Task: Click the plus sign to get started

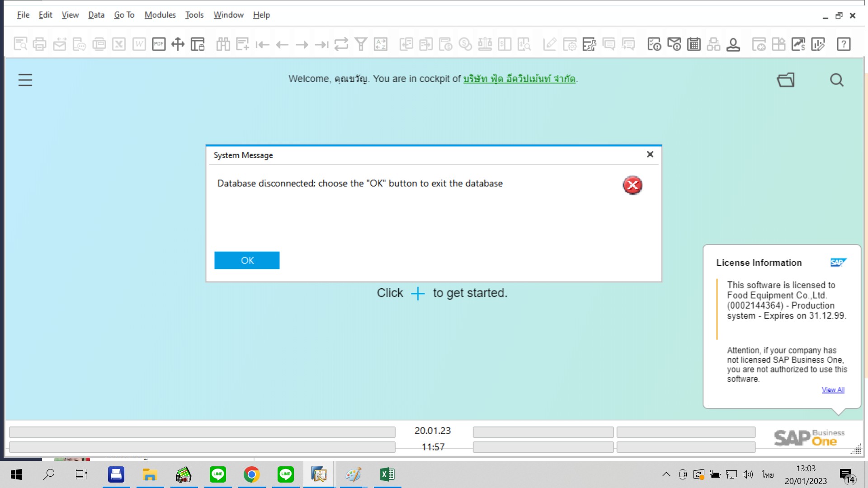Action: 418,293
